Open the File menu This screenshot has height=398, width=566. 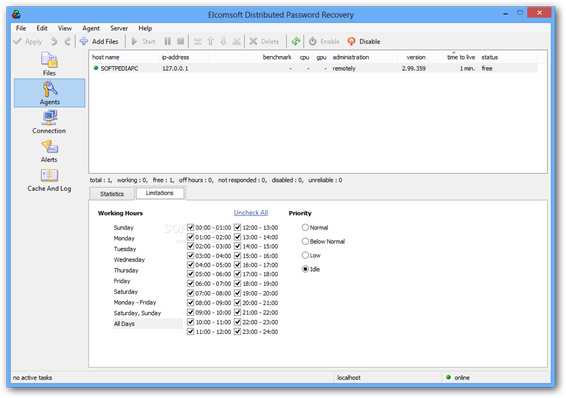[x=21, y=28]
